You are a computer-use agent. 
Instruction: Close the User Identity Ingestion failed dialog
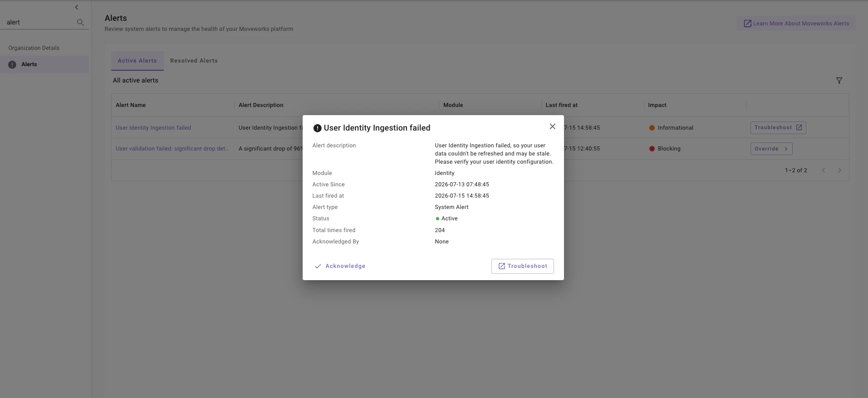coord(552,126)
